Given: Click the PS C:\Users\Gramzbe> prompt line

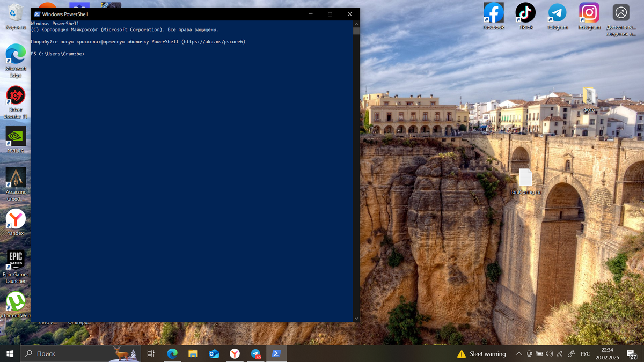Looking at the screenshot, I should click(57, 54).
